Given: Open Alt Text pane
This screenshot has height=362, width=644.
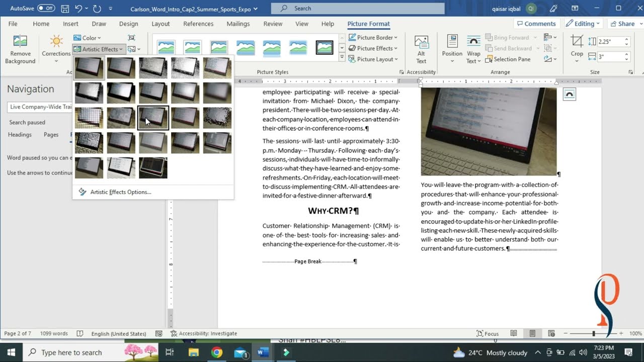Looking at the screenshot, I should 421,49.
